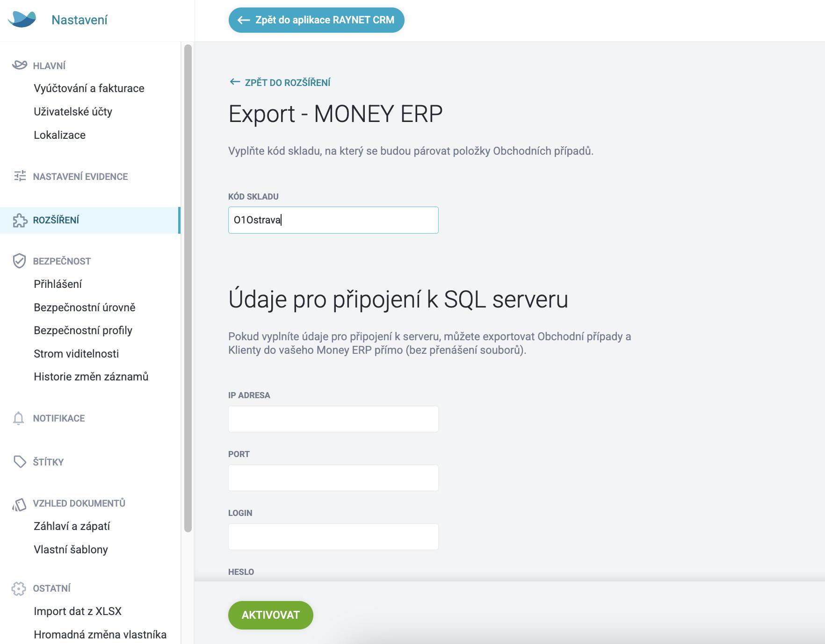Open Bezpečnostní profily

point(83,330)
